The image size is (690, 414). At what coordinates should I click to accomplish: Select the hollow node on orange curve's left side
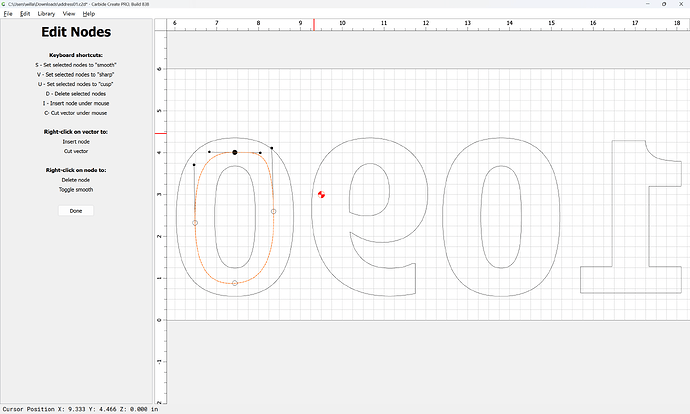(195, 223)
